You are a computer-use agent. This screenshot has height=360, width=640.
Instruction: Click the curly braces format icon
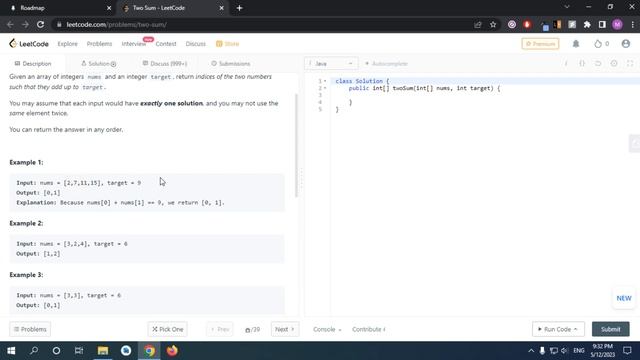pos(582,64)
